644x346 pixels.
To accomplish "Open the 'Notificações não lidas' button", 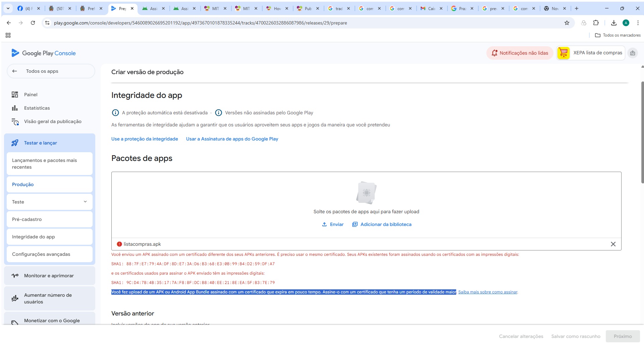I will [520, 53].
